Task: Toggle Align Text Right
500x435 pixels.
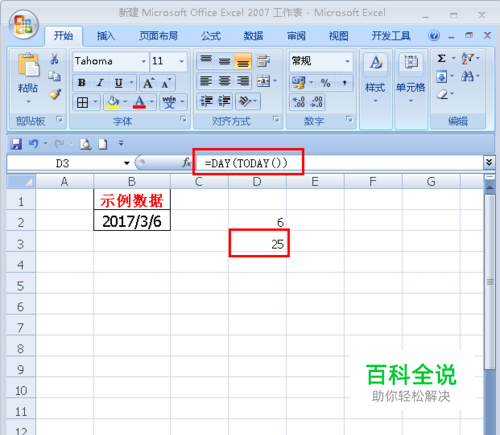Action: 243,81
